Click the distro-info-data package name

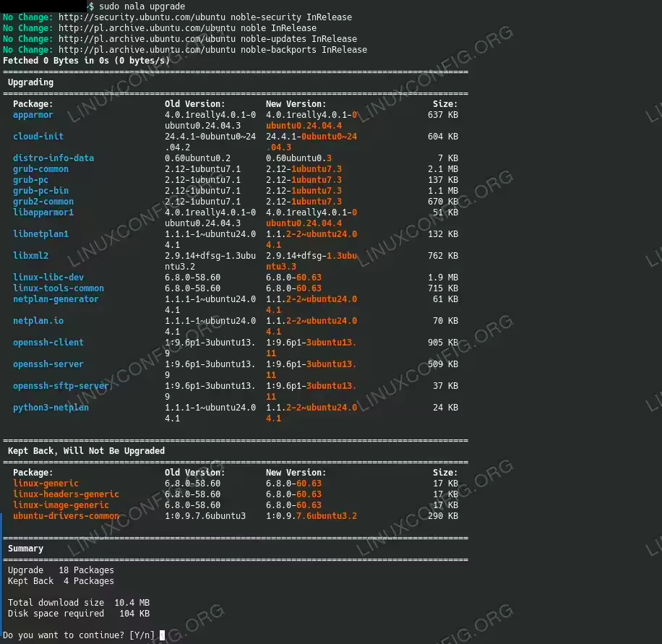coord(53,158)
